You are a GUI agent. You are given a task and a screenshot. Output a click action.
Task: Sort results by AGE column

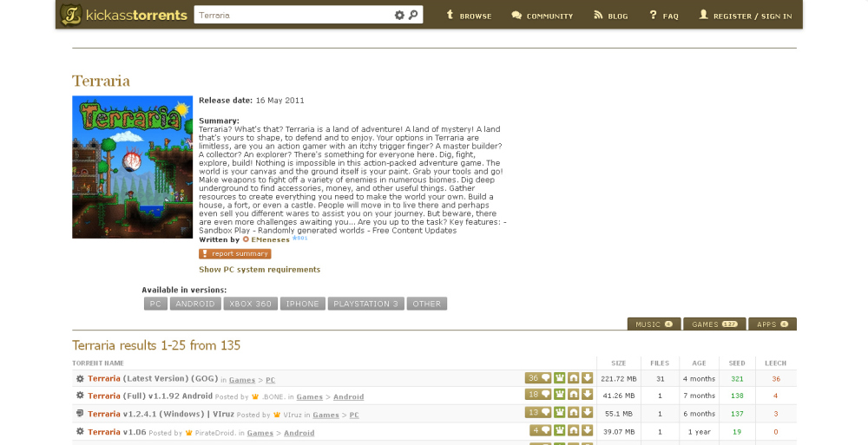click(x=699, y=363)
